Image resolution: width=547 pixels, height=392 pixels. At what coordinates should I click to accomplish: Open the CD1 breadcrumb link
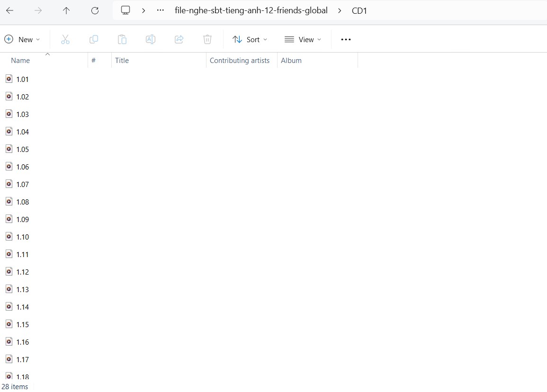point(359,10)
